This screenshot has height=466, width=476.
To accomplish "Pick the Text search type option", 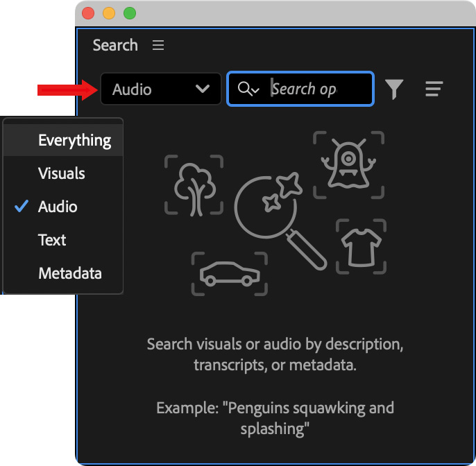I will tap(52, 240).
